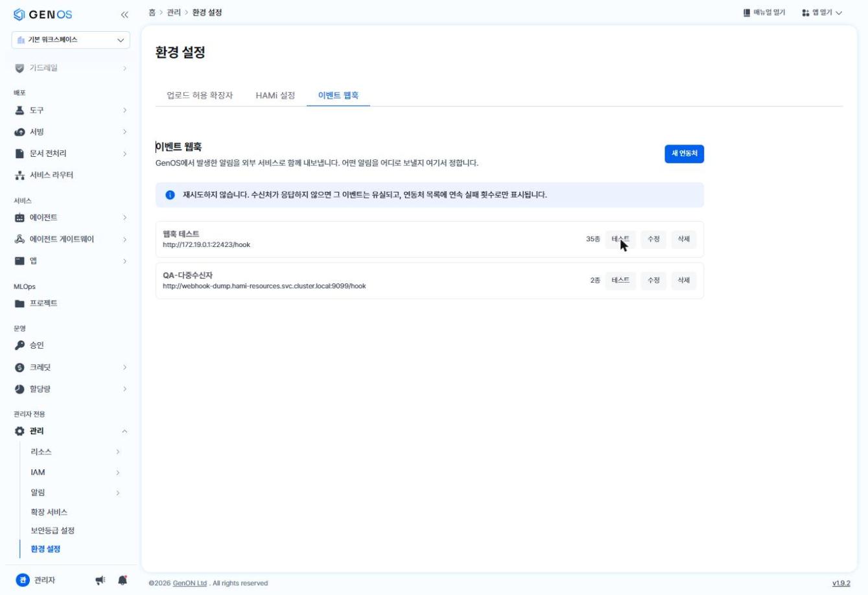This screenshot has width=868, height=595.
Task: Click the 서비스 라우터 network icon
Action: pyautogui.click(x=19, y=175)
